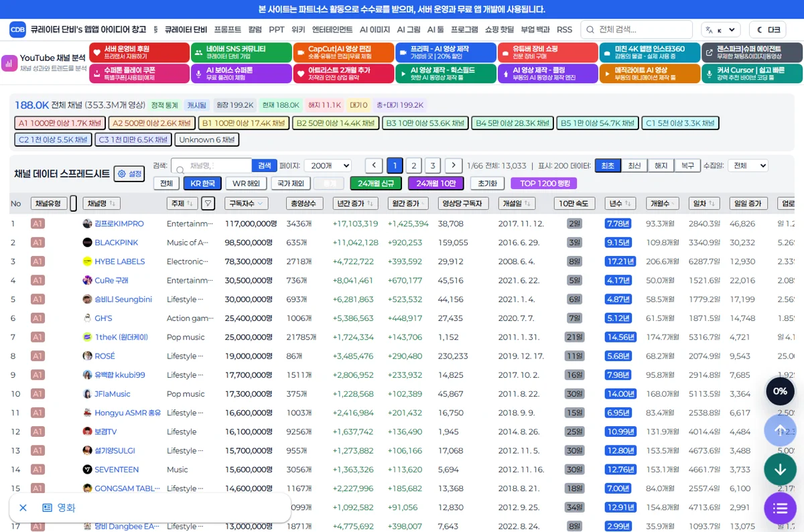The image size is (804, 532).
Task: Open the 수집일 전체 dropdown
Action: tap(748, 165)
